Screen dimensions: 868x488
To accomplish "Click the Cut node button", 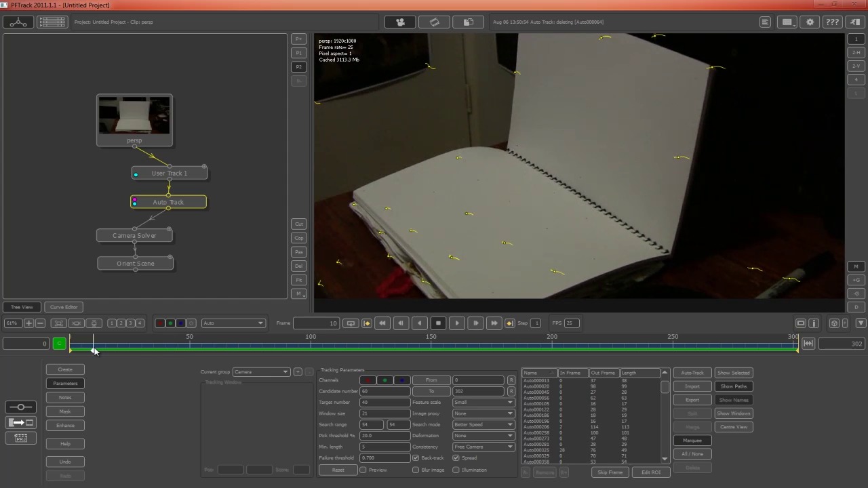I will [298, 224].
